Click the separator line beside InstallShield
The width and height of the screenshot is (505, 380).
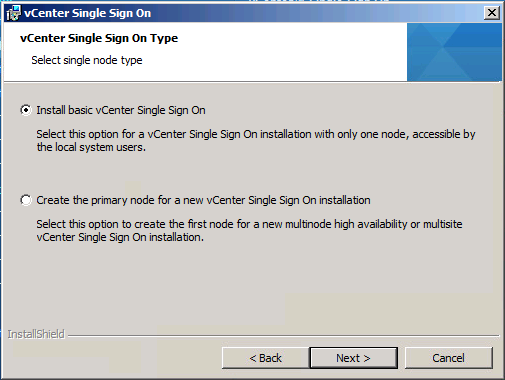pos(283,335)
